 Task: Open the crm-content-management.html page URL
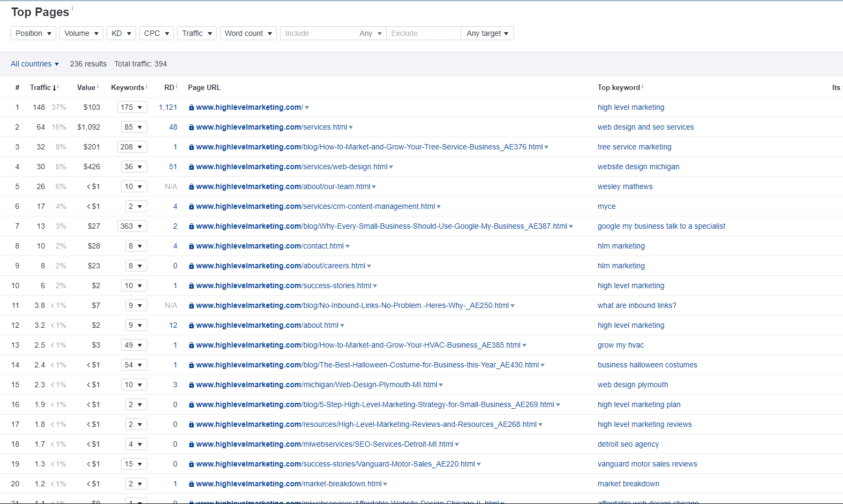click(x=315, y=206)
